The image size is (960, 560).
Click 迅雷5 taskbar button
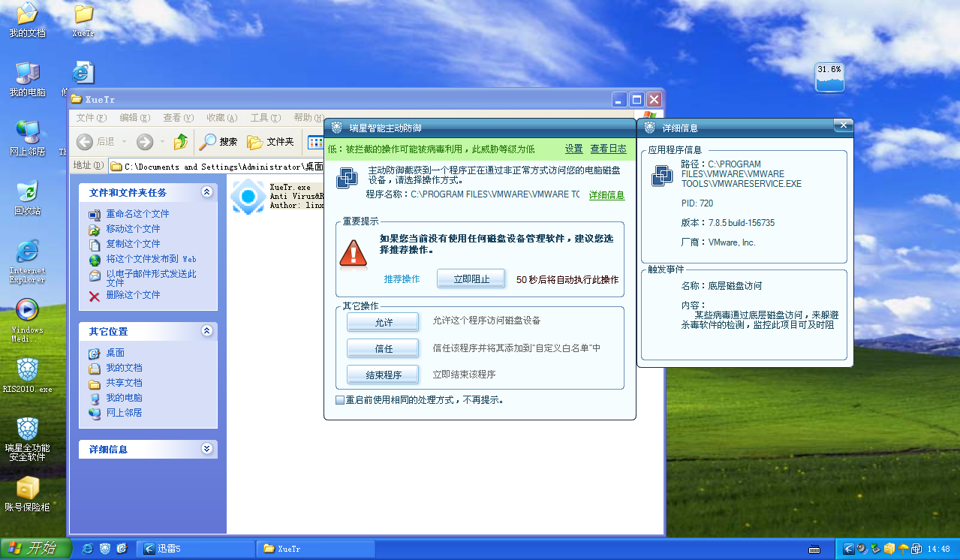pos(196,549)
